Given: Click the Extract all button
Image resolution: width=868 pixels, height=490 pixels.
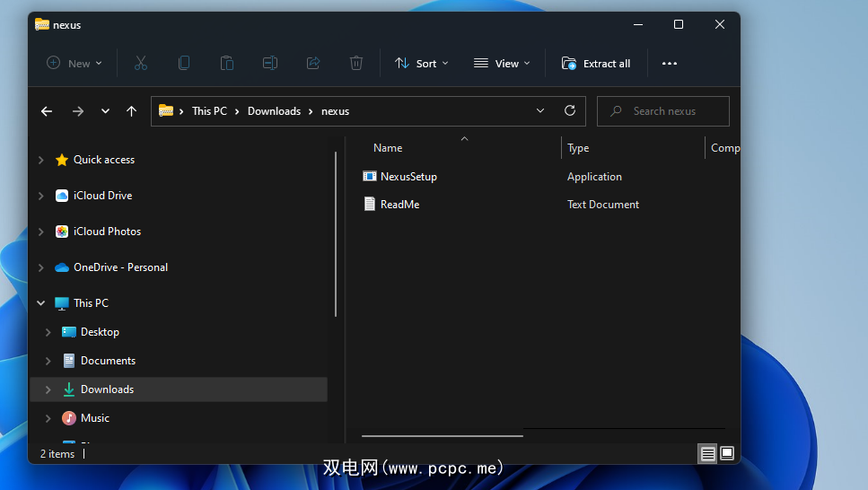Looking at the screenshot, I should 596,63.
